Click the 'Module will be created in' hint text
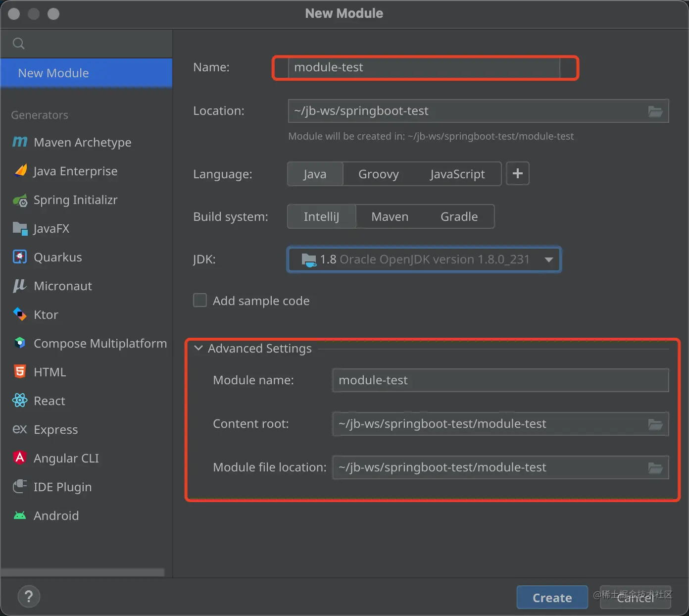The image size is (689, 616). pos(431,136)
